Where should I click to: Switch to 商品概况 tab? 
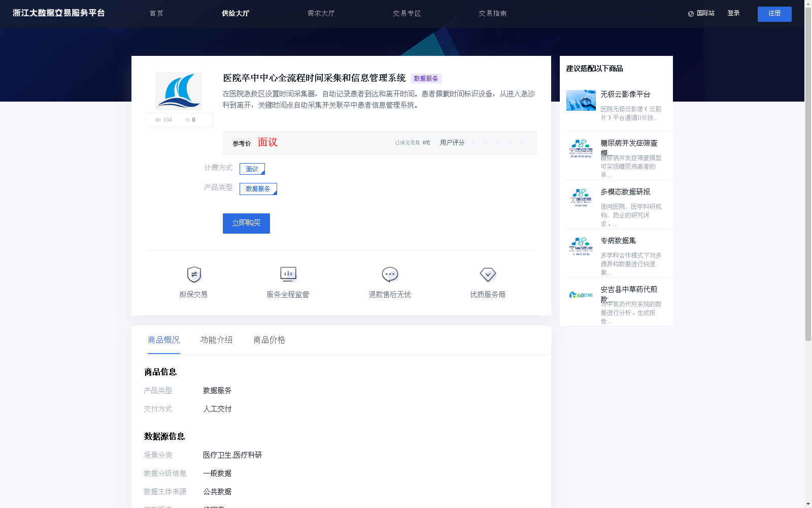coord(164,340)
